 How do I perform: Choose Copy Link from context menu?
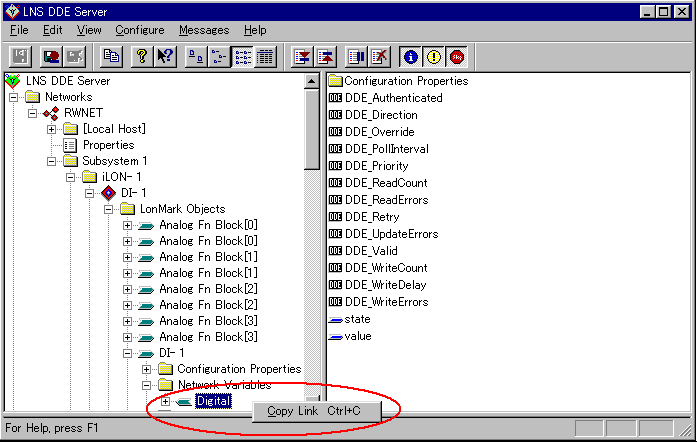point(309,411)
